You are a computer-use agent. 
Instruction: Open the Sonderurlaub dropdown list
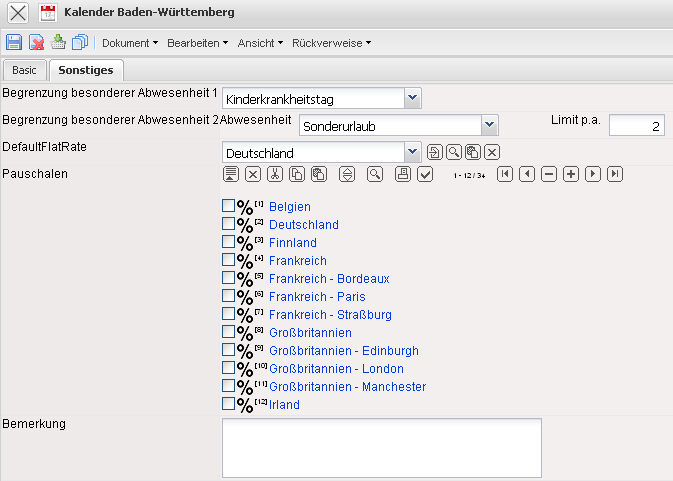489,124
